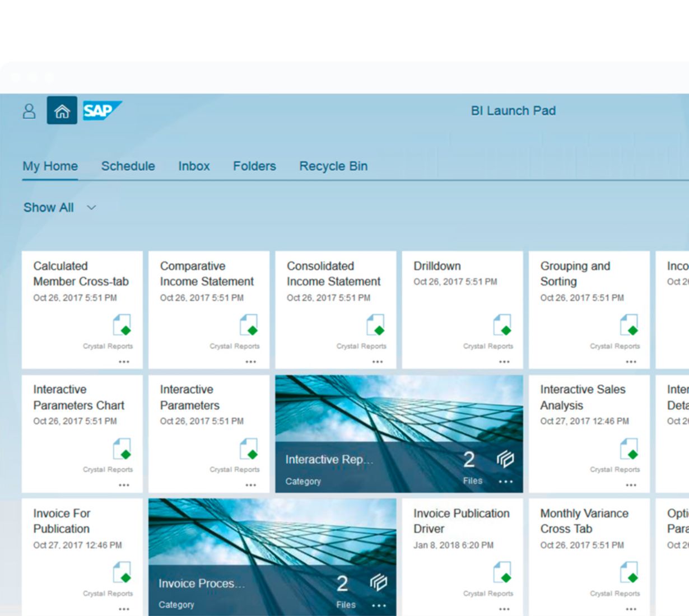Screen dimensions: 689x616
Task: Open more options on Calculated Member Cross-tab
Action: click(124, 362)
